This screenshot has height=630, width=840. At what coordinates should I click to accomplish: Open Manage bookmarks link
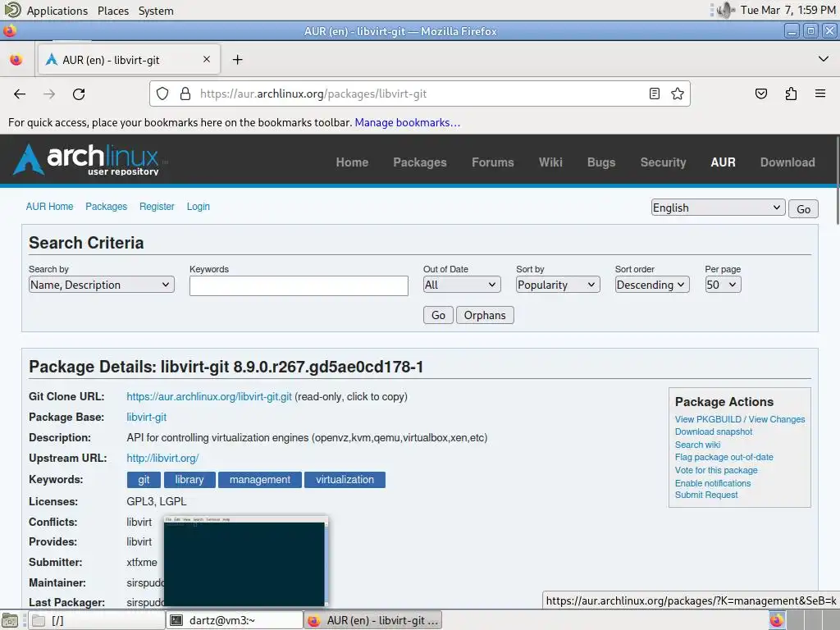407,123
